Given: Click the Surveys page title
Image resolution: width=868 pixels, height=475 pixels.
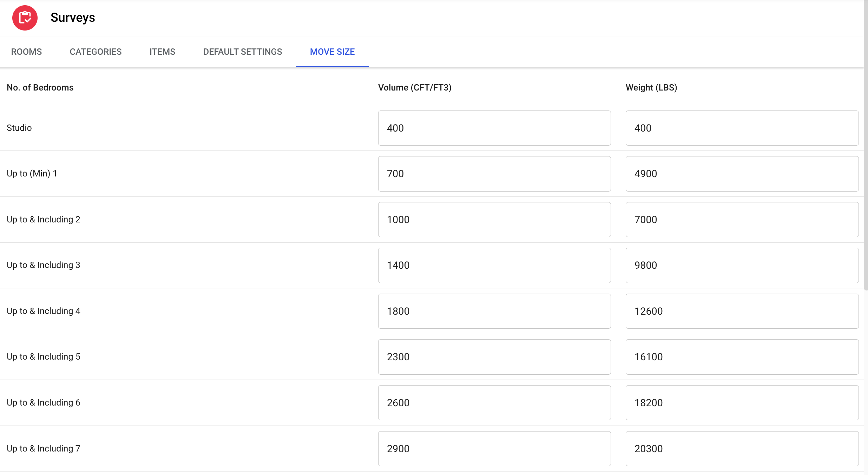Looking at the screenshot, I should [73, 18].
